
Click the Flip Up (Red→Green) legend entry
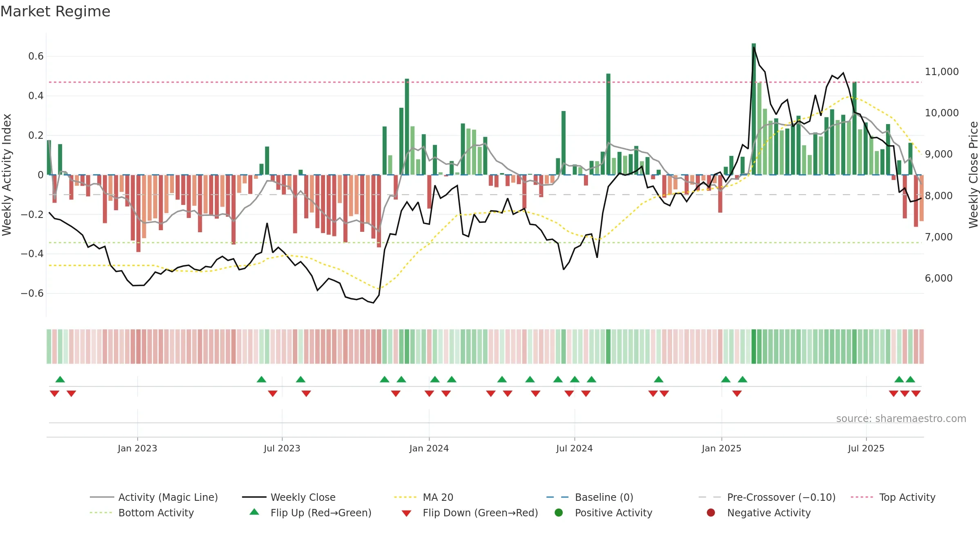pyautogui.click(x=310, y=513)
